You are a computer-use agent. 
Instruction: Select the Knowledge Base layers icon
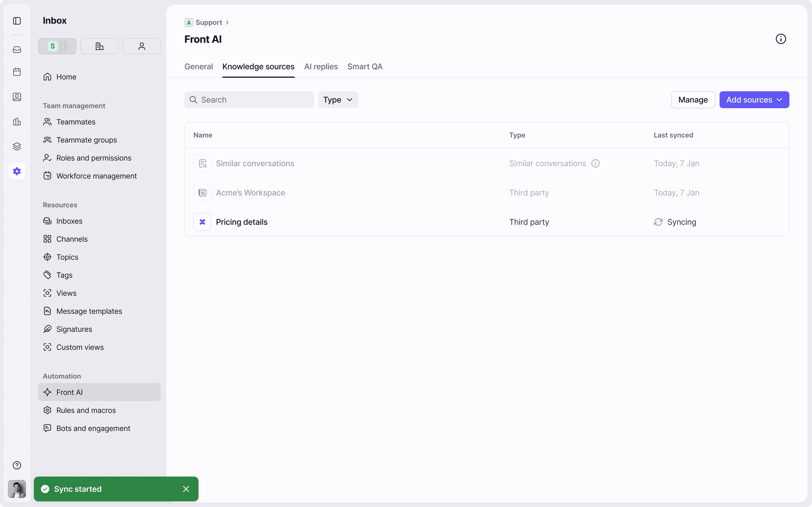tap(17, 146)
